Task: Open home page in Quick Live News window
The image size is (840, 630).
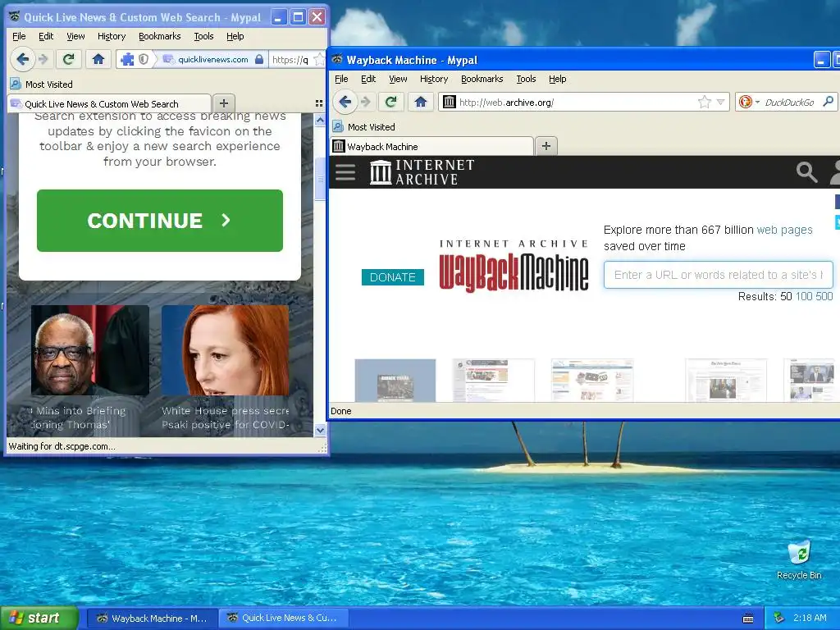Action: click(x=98, y=59)
